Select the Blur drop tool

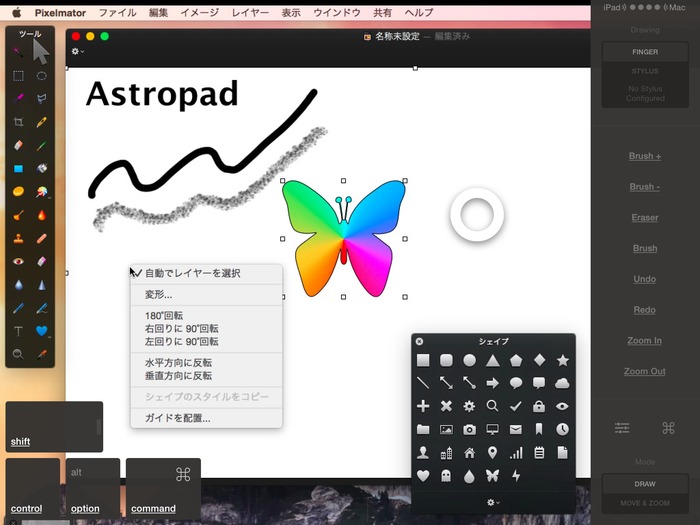pos(18,284)
